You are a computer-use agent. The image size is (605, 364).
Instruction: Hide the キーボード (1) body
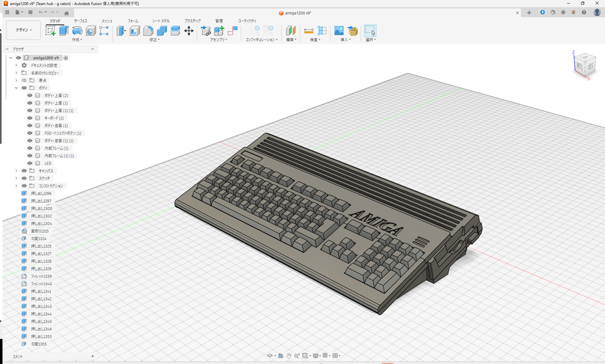click(x=30, y=117)
